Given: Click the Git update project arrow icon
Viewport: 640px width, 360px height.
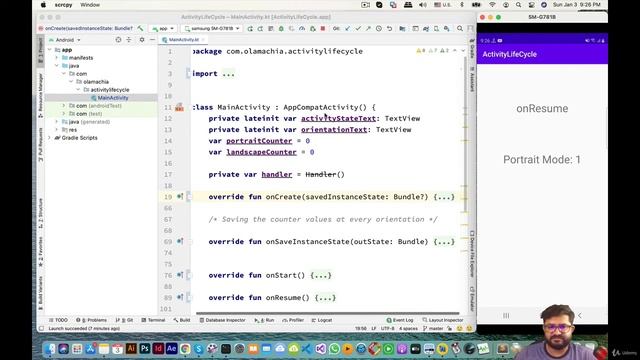Looking at the screenshot, I should click(x=347, y=29).
